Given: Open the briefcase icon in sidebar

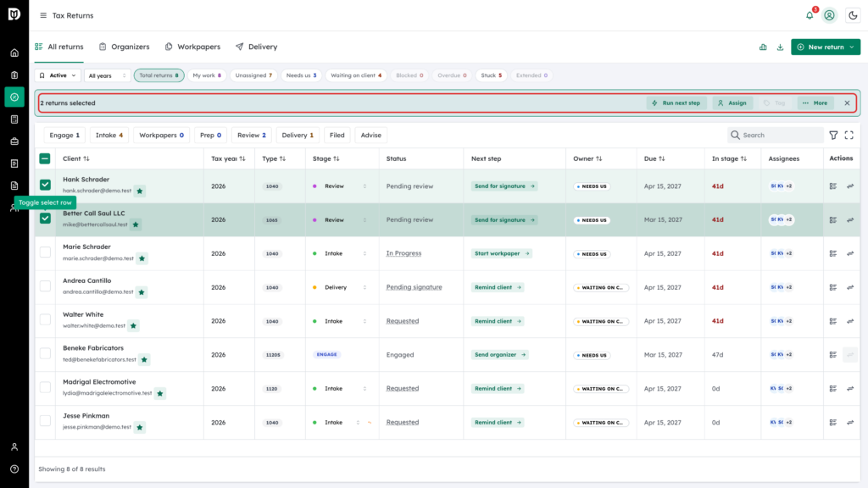Looking at the screenshot, I should click(x=14, y=141).
